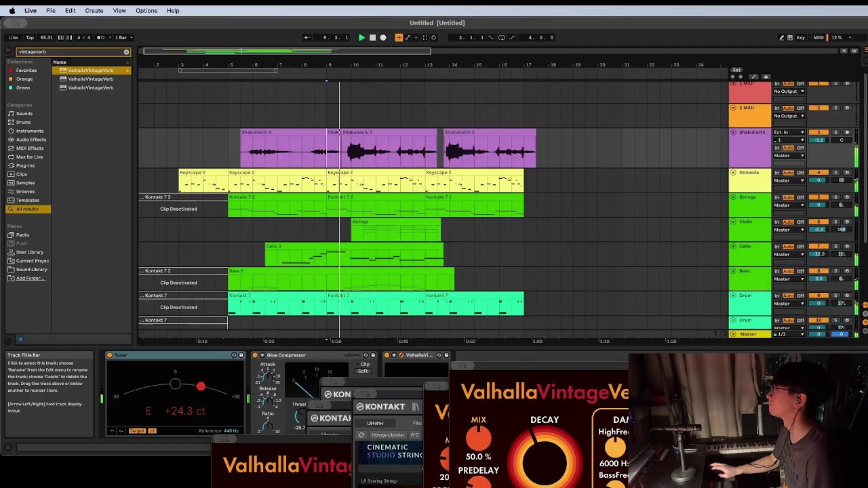
Task: Toggle the Strings track activator numbered 5
Action: pos(818,197)
